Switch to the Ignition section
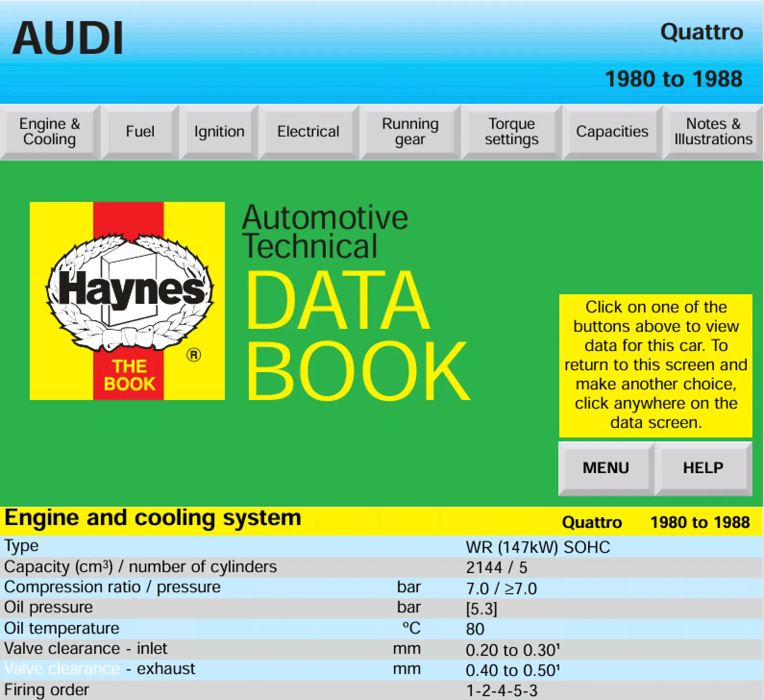Image resolution: width=764 pixels, height=700 pixels. click(219, 132)
